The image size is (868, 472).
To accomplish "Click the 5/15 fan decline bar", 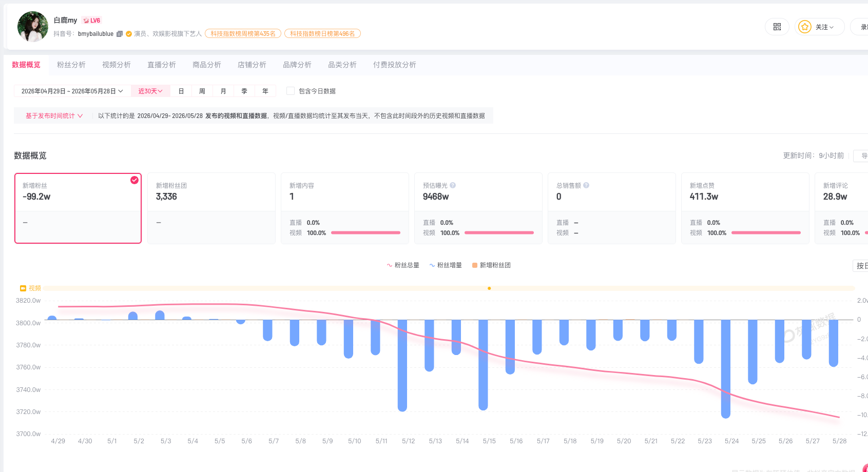I will 483,365.
